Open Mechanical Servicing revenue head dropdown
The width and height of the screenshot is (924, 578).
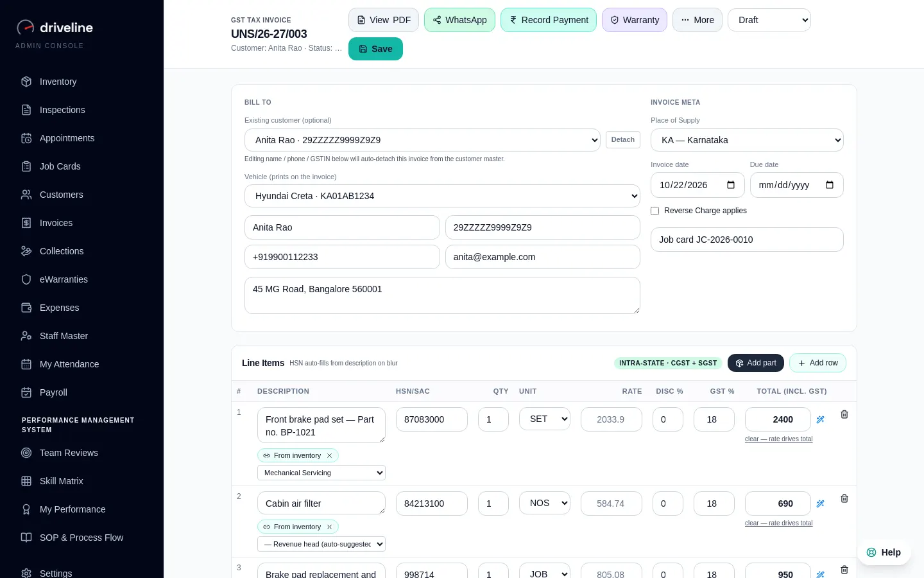[x=321, y=473]
